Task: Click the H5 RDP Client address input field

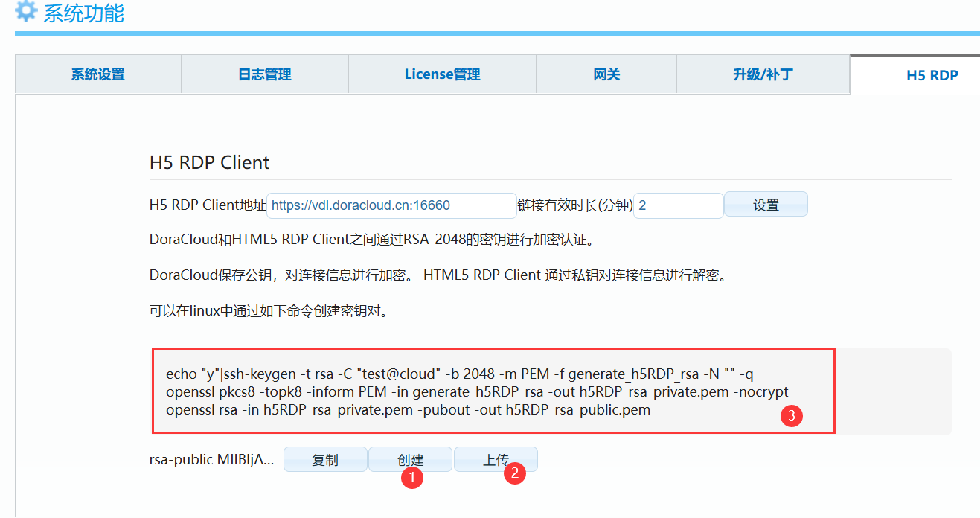Action: point(392,204)
